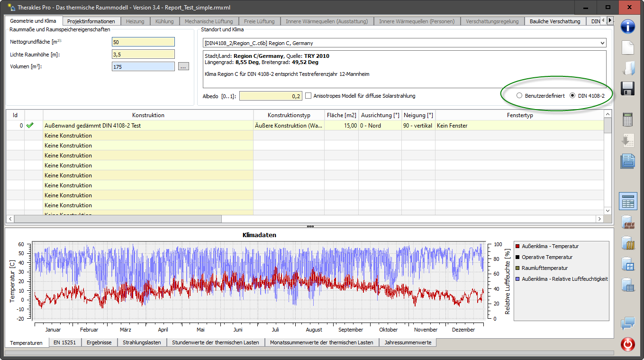
Task: Click the red power button to quit
Action: [628, 344]
